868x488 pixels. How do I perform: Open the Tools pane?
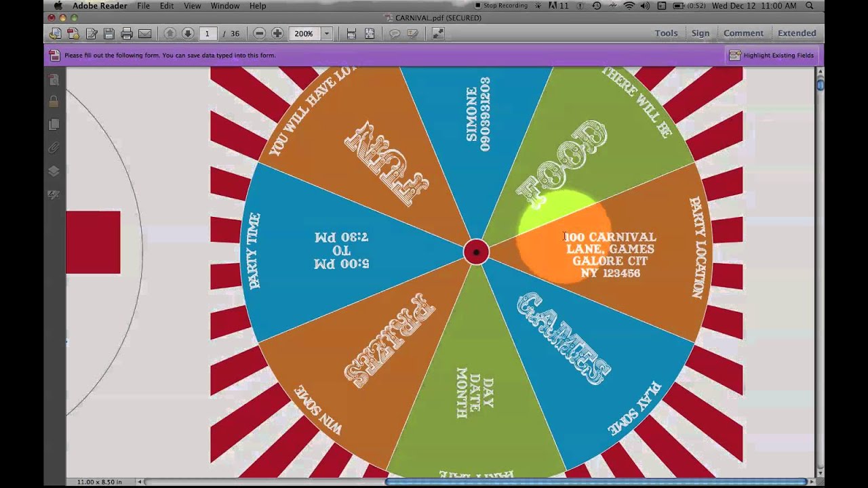(x=666, y=33)
